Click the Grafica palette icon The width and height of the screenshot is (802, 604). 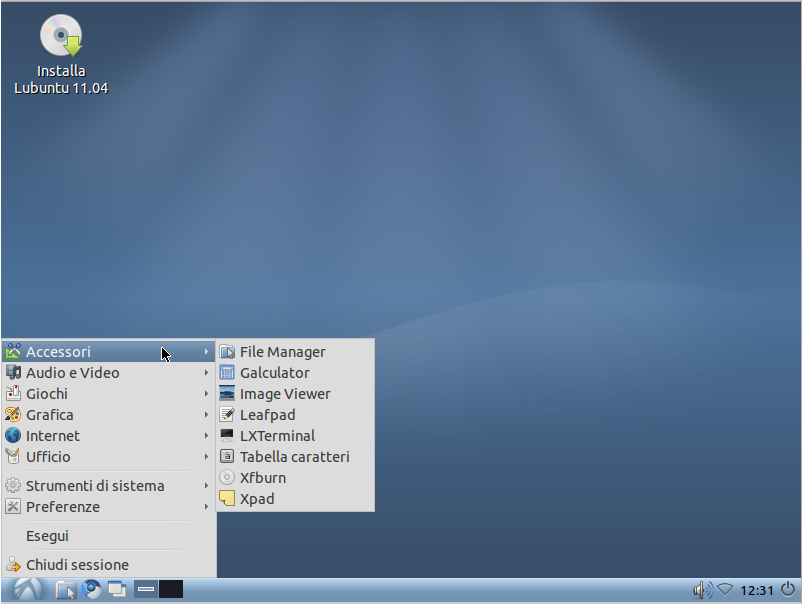pos(13,415)
